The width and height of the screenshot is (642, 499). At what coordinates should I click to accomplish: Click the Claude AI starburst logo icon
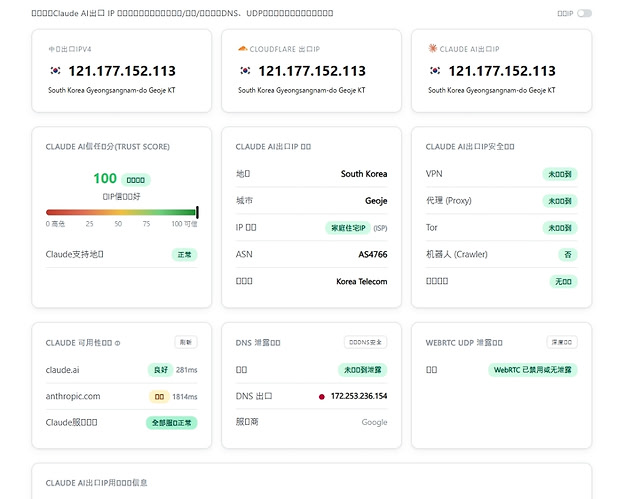tap(432, 48)
